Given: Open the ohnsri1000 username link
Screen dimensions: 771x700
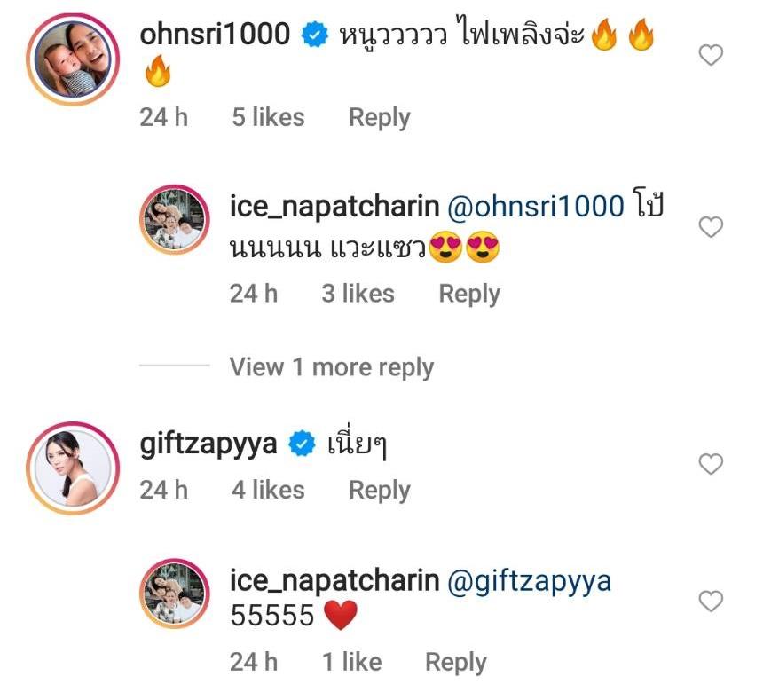Looking at the screenshot, I should pyautogui.click(x=215, y=35).
